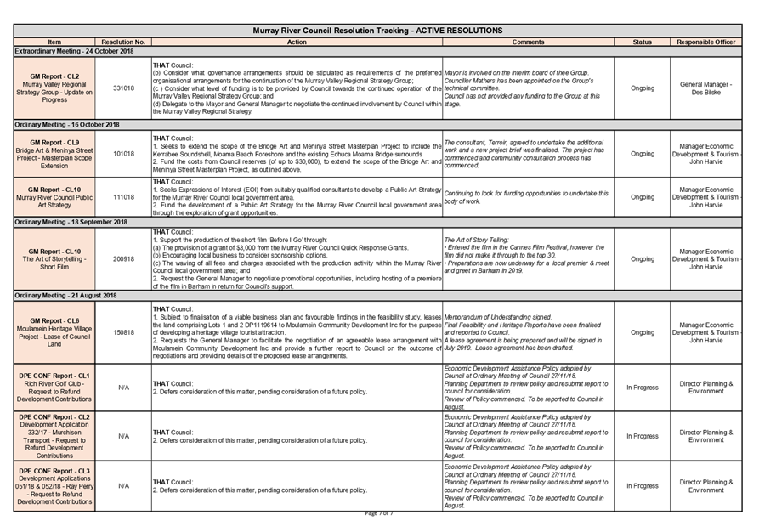Click the Murray River Council Public Art Strategy cell
Viewport: 759px width, 532px height.
point(54,195)
